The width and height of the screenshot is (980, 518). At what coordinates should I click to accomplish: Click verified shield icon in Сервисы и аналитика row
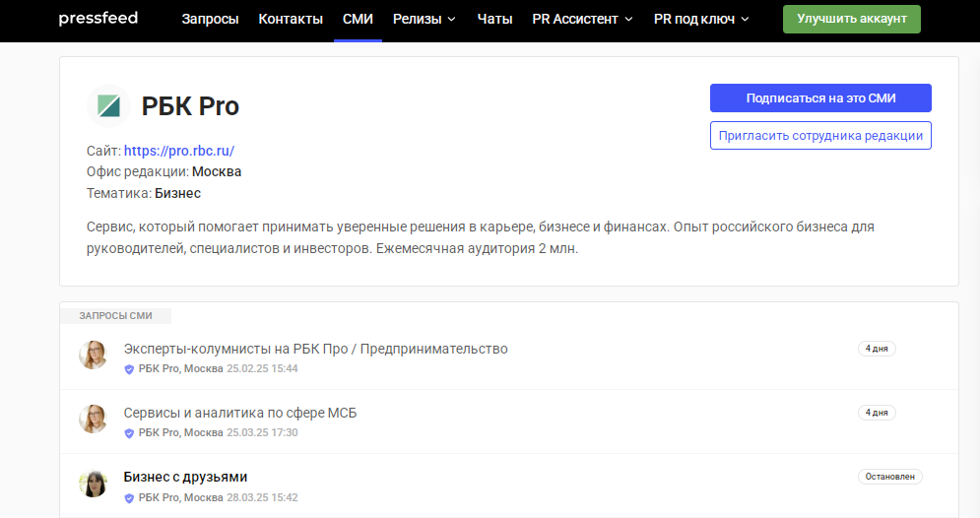coord(129,433)
